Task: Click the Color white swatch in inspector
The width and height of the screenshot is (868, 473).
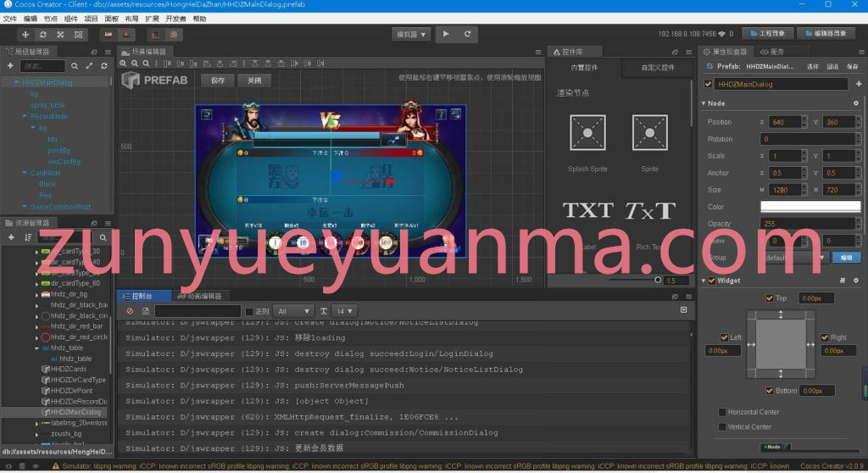Action: pos(810,207)
